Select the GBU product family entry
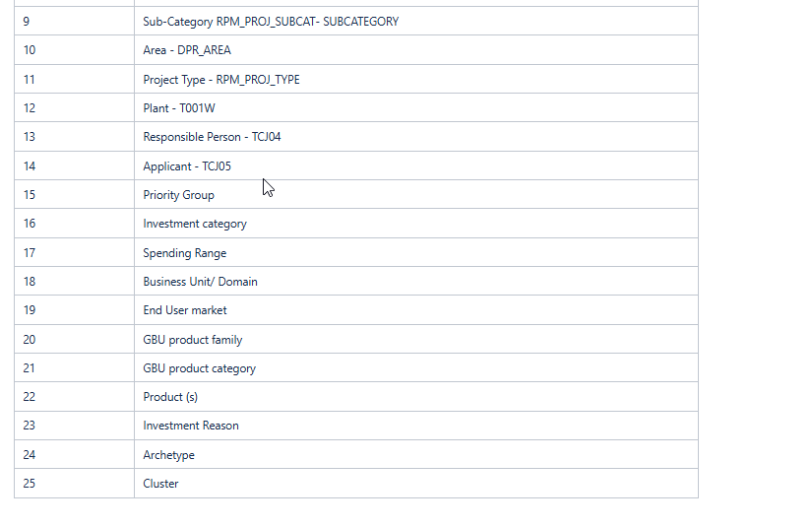The width and height of the screenshot is (812, 527). pyautogui.click(x=193, y=340)
